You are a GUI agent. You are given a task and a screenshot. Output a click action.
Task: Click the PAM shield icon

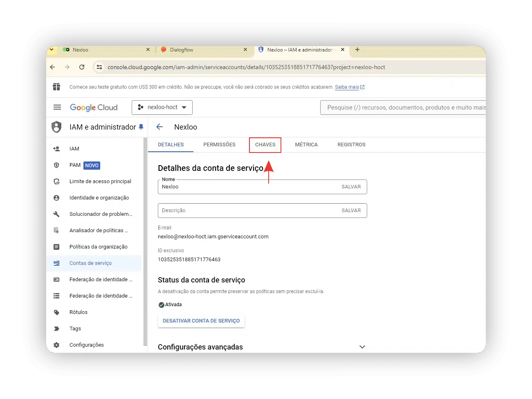click(56, 165)
